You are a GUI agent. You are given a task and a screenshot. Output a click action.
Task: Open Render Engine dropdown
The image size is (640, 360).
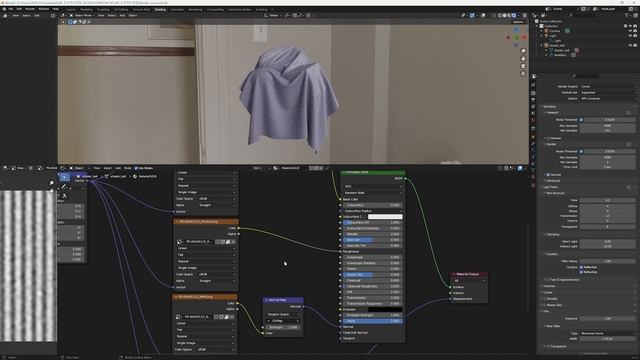pos(608,87)
